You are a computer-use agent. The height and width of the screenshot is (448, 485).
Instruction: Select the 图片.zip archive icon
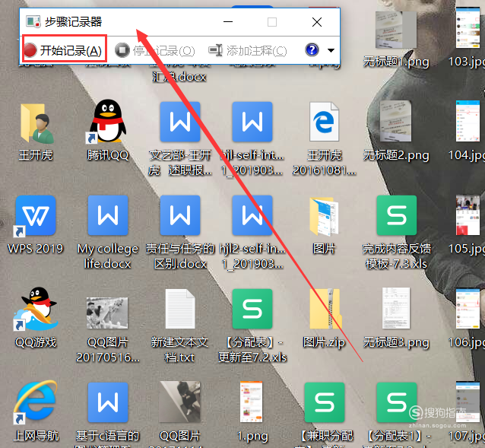(325, 309)
